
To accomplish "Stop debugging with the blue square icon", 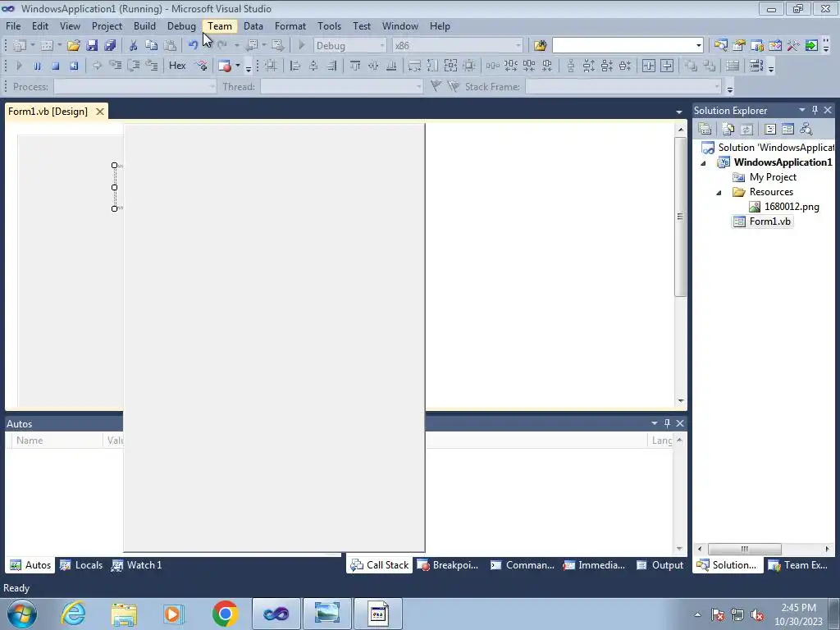I will coord(55,66).
